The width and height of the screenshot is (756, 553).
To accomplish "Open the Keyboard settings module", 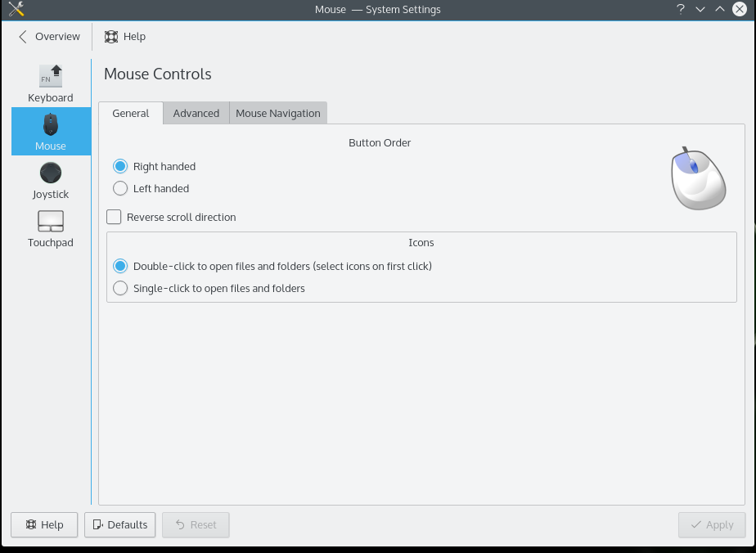I will tap(51, 83).
